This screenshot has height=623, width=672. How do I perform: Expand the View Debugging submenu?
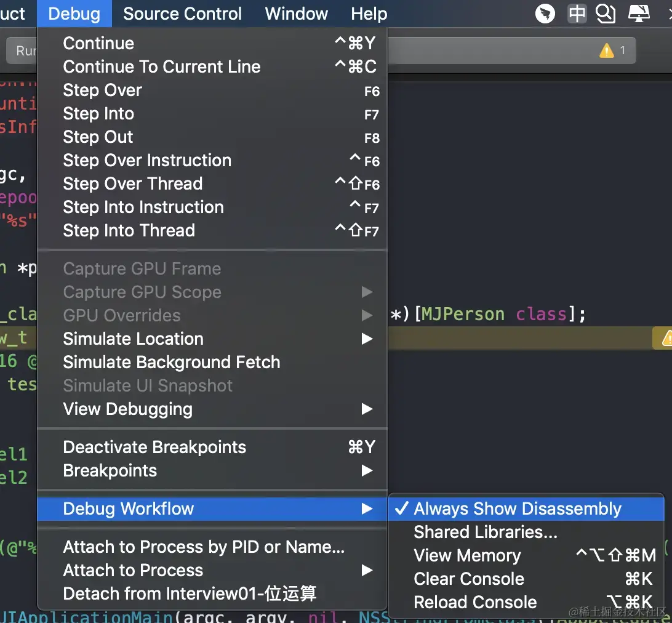212,409
